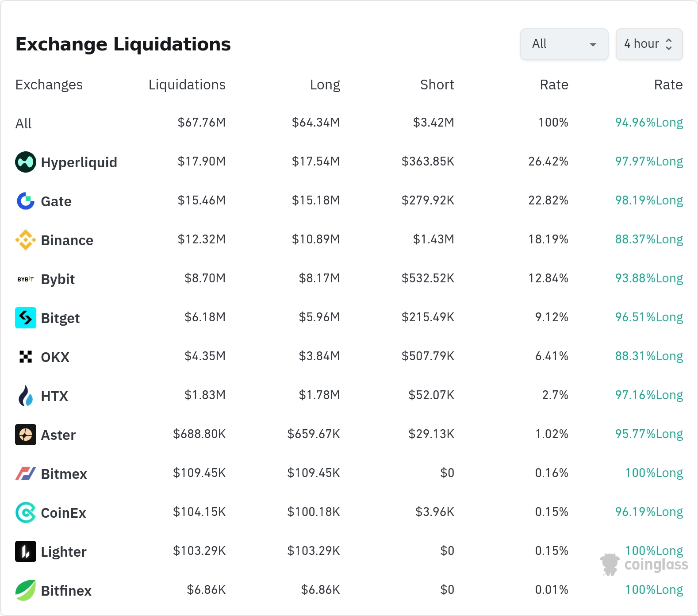Click the coinglass watermark logo
The height and width of the screenshot is (616, 698).
pyautogui.click(x=644, y=565)
